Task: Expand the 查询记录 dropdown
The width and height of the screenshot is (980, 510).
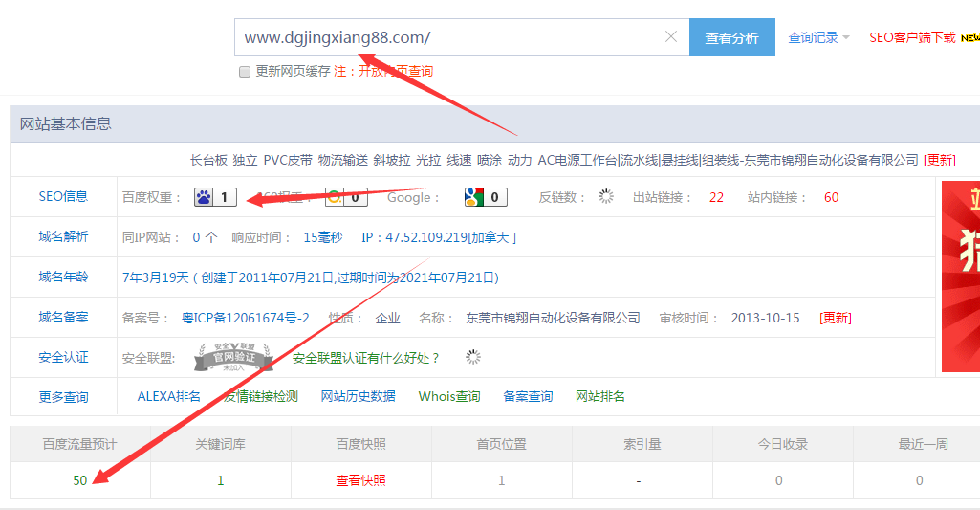Action: tap(818, 38)
